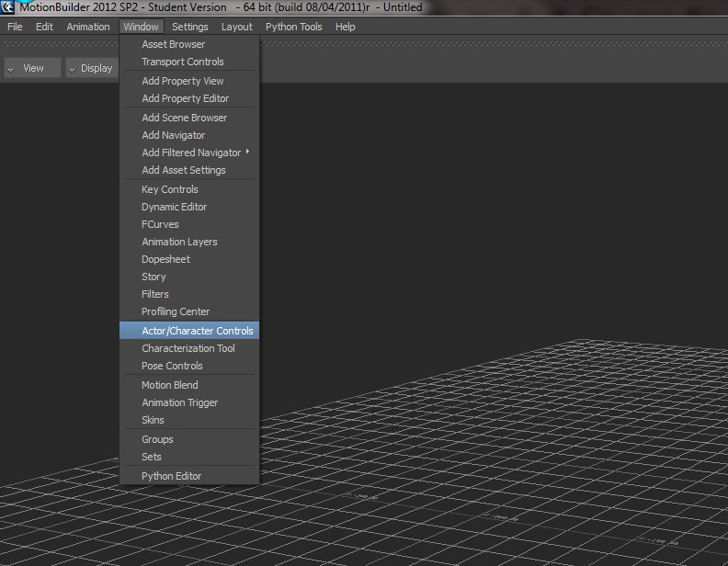
Task: Open the Python Tools menu
Action: tap(294, 27)
